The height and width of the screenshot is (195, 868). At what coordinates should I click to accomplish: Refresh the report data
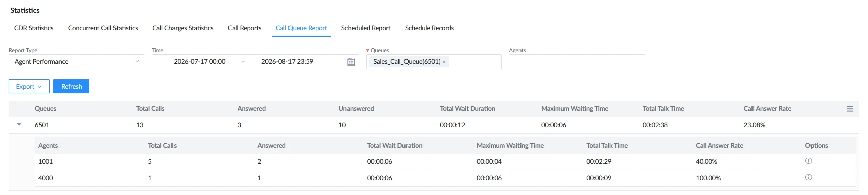[x=72, y=86]
